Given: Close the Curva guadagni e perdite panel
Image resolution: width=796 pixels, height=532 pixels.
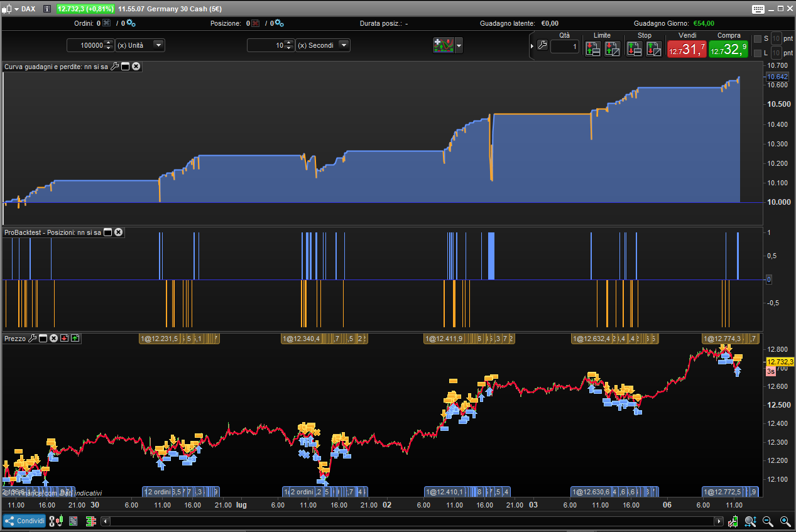Looking at the screenshot, I should pyautogui.click(x=136, y=66).
